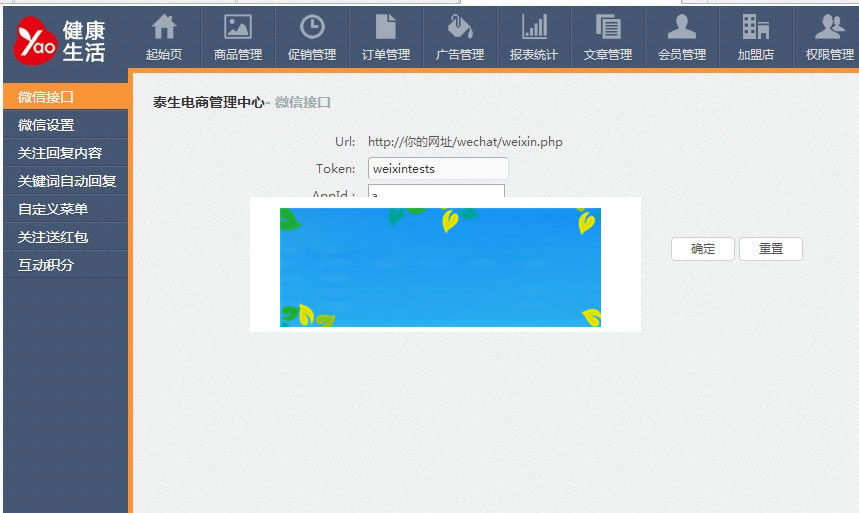Click the 会员管理 user icon

pyautogui.click(x=682, y=27)
